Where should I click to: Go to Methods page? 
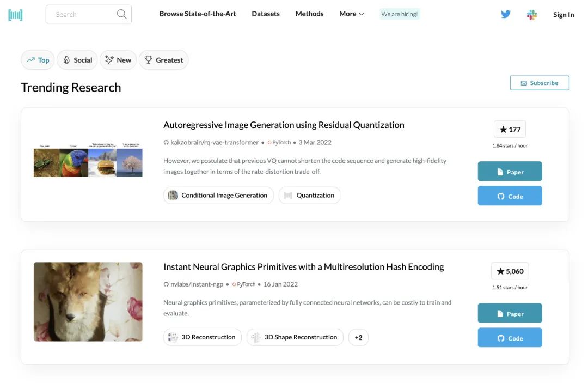tap(309, 14)
